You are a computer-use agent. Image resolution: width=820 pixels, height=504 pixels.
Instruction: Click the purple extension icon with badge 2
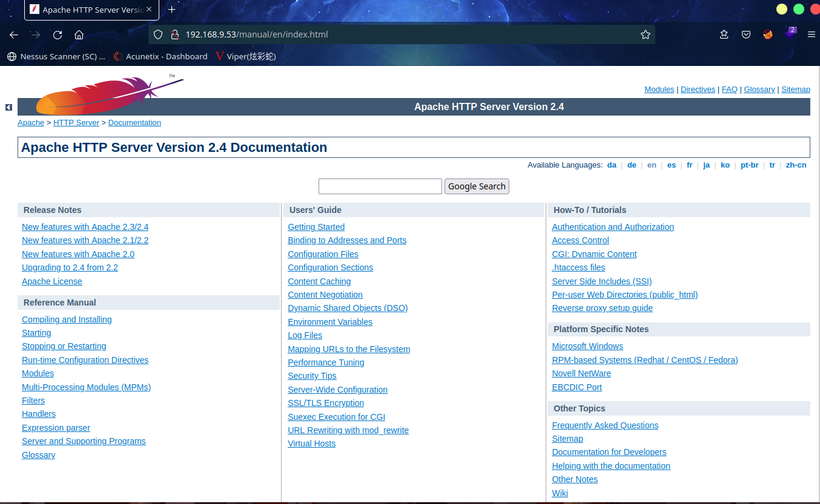[x=790, y=33]
